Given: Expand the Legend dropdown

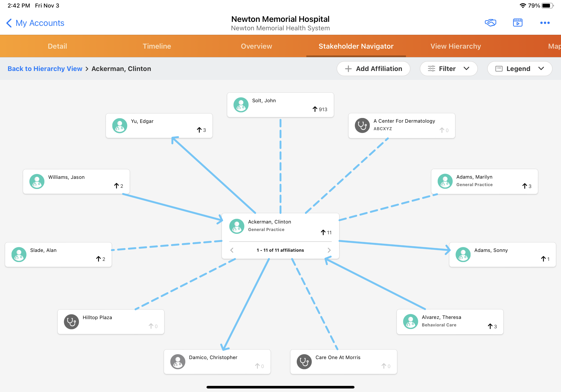Looking at the screenshot, I should tap(519, 69).
